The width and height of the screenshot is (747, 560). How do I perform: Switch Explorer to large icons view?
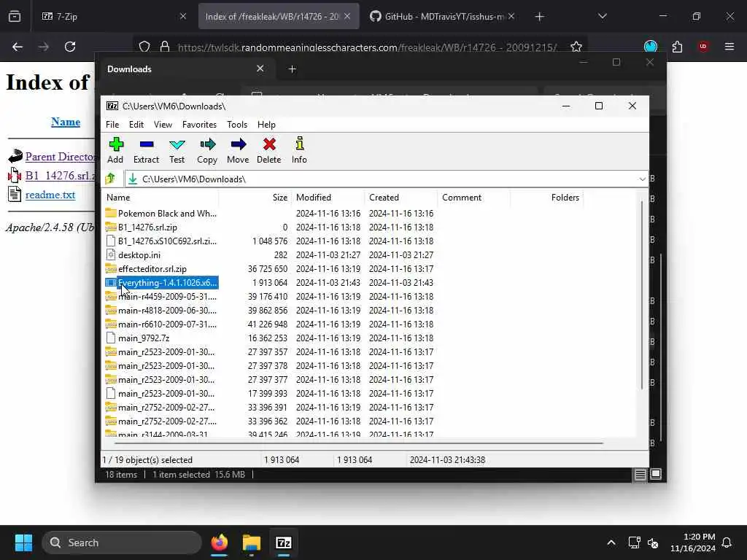656,474
